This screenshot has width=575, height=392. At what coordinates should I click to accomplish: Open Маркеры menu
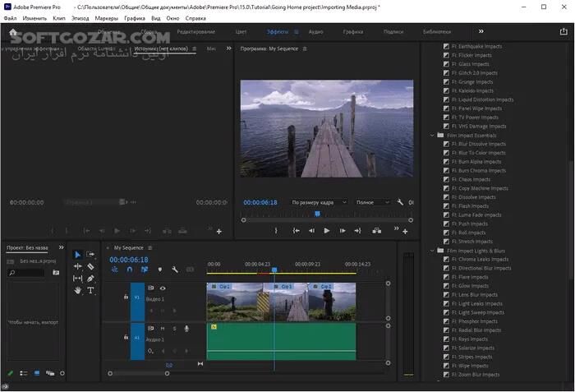pos(106,18)
